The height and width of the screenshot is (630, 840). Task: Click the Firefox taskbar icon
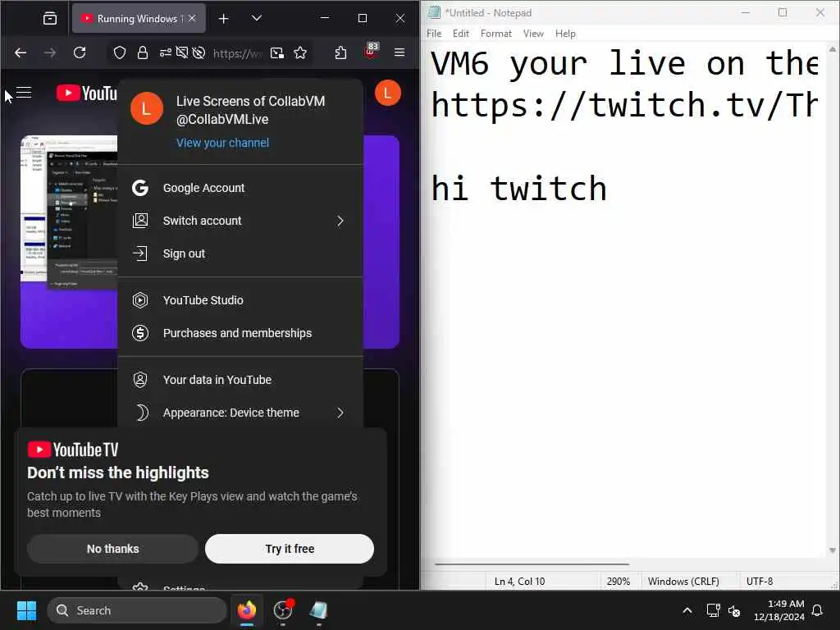pyautogui.click(x=247, y=610)
